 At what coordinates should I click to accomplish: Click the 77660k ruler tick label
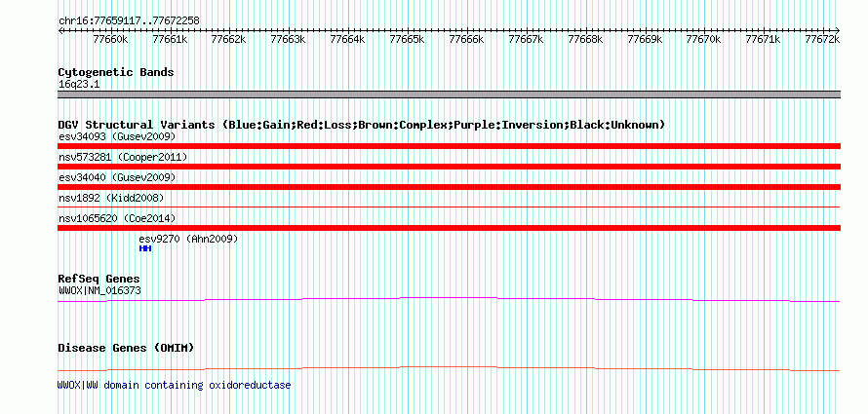tap(111, 39)
